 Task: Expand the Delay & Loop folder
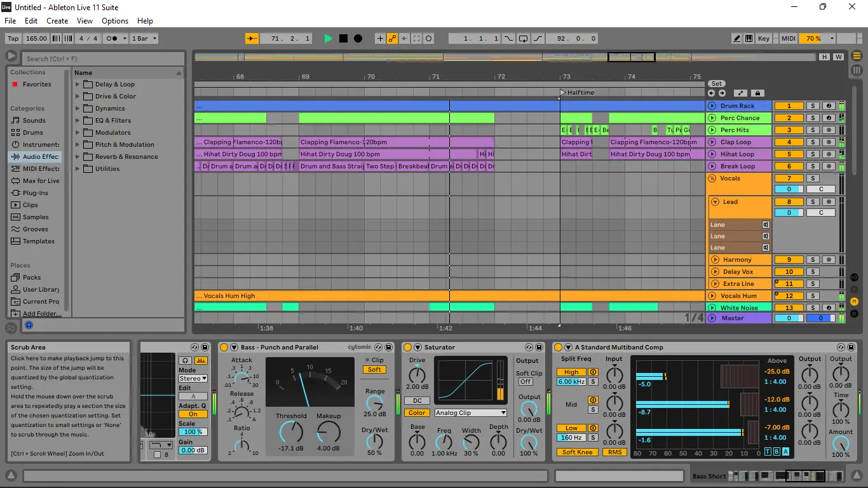78,85
